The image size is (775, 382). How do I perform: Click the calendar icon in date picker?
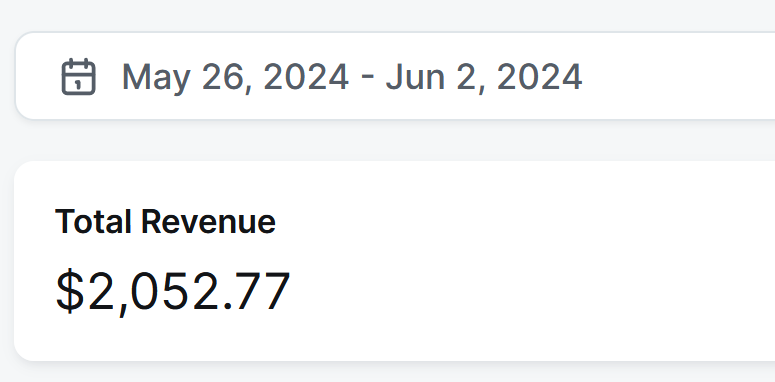(79, 77)
